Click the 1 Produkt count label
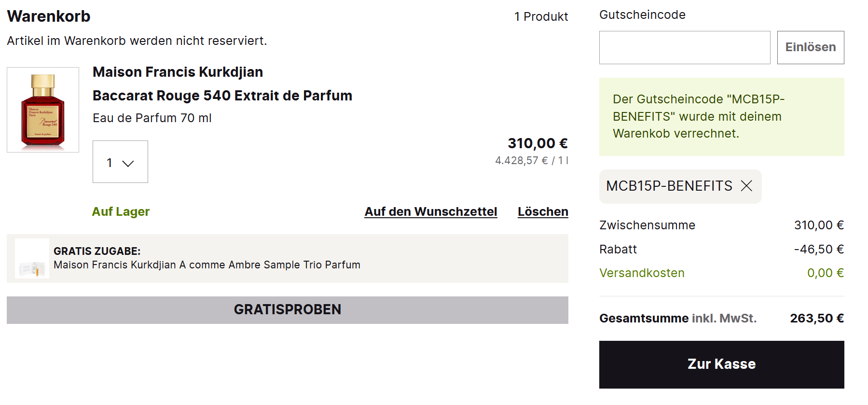The image size is (868, 405). tap(541, 17)
